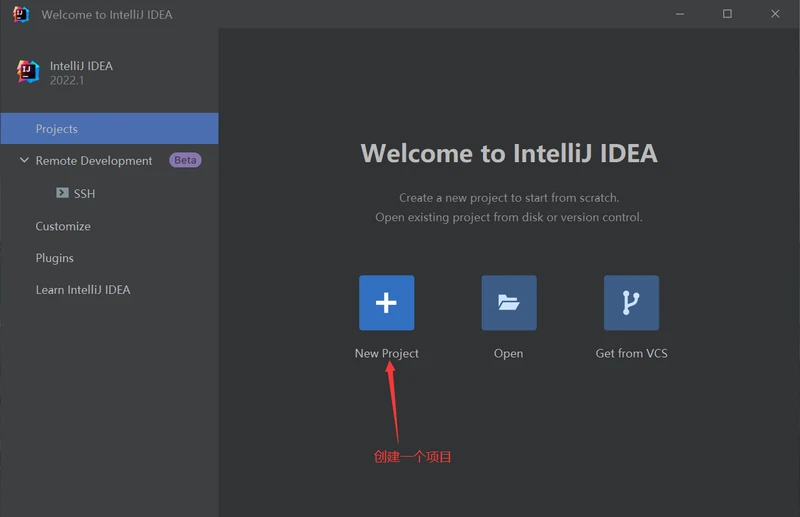Minimize the Welcome window
Viewport: 800px width, 517px height.
(x=680, y=14)
